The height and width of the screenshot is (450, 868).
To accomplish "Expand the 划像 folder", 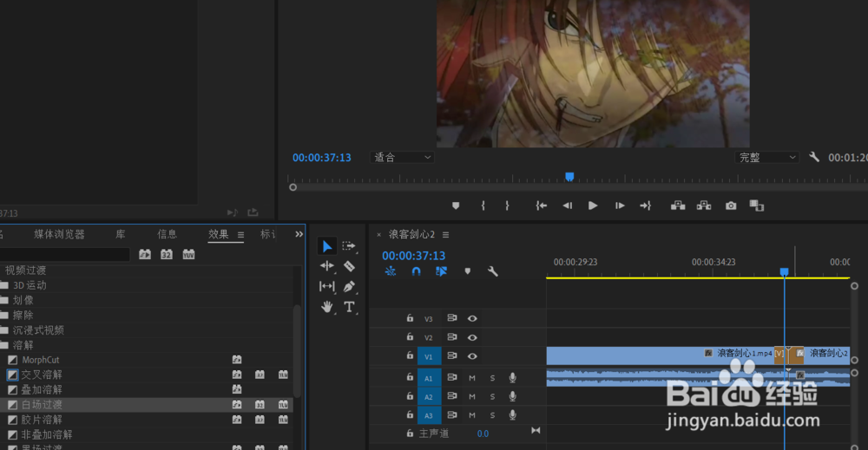I will [5, 300].
